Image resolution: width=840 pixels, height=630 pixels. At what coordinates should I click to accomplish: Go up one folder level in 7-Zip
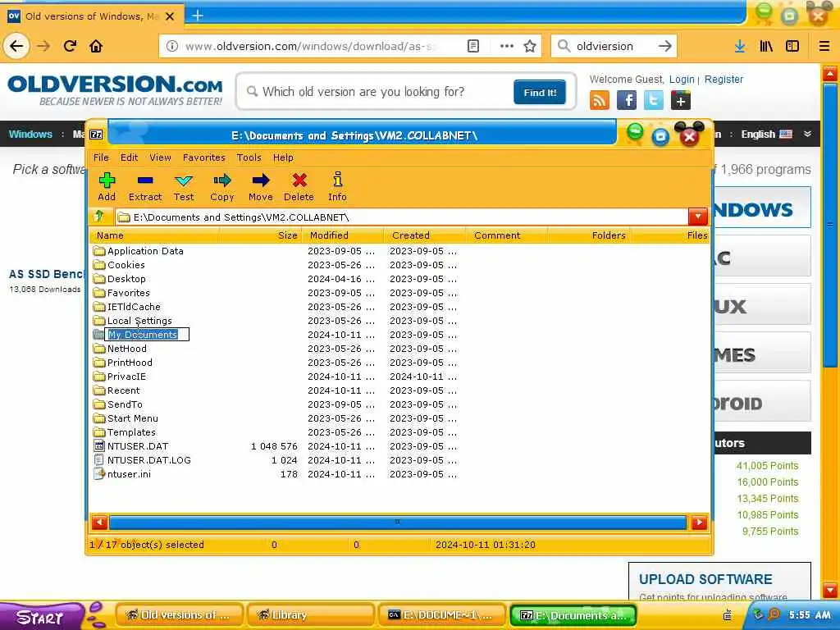pyautogui.click(x=98, y=217)
